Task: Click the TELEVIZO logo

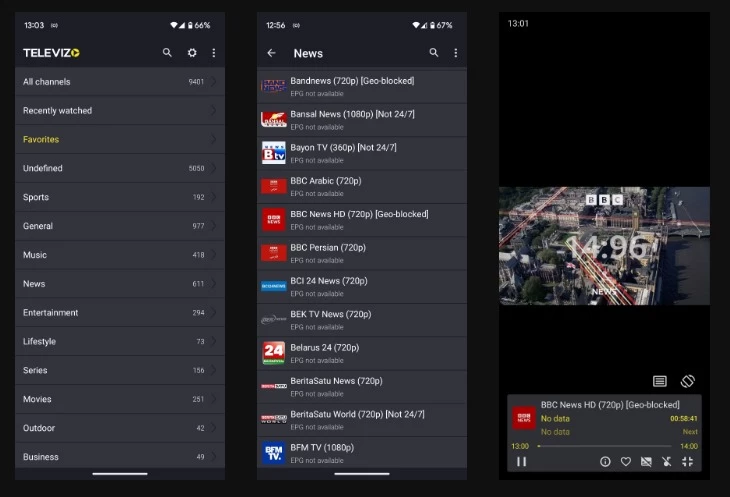Action: 51,53
